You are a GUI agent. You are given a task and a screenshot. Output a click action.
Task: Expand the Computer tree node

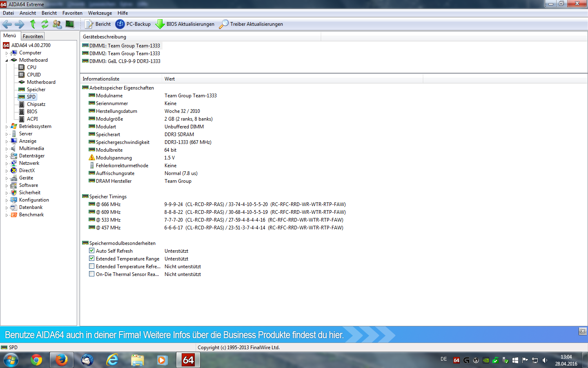pos(7,53)
